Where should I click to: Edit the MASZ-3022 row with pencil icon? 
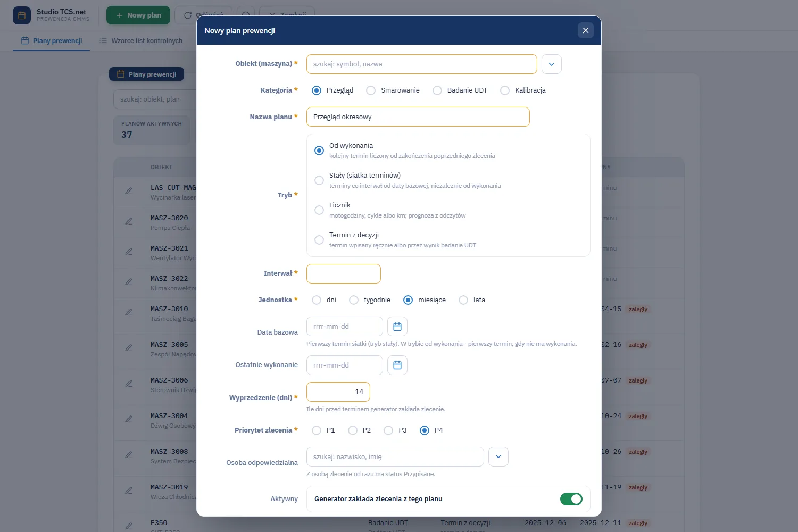(129, 282)
